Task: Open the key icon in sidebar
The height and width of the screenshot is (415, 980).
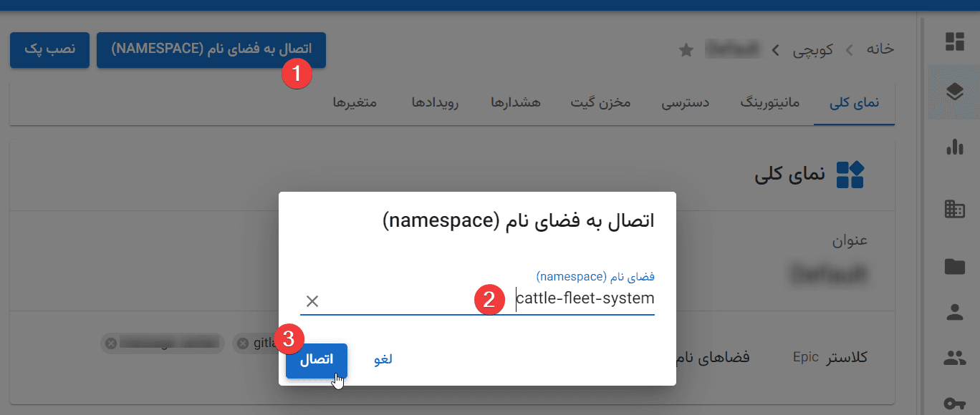Action: pyautogui.click(x=954, y=404)
